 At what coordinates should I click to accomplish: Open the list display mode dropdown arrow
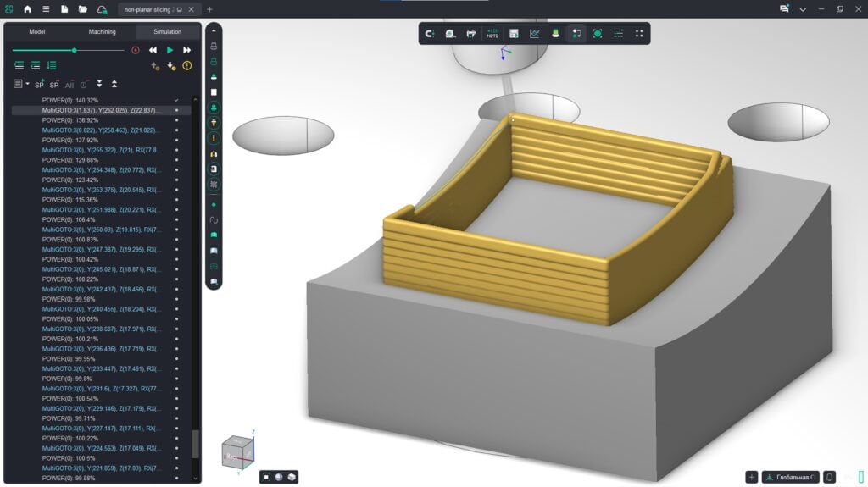click(27, 84)
